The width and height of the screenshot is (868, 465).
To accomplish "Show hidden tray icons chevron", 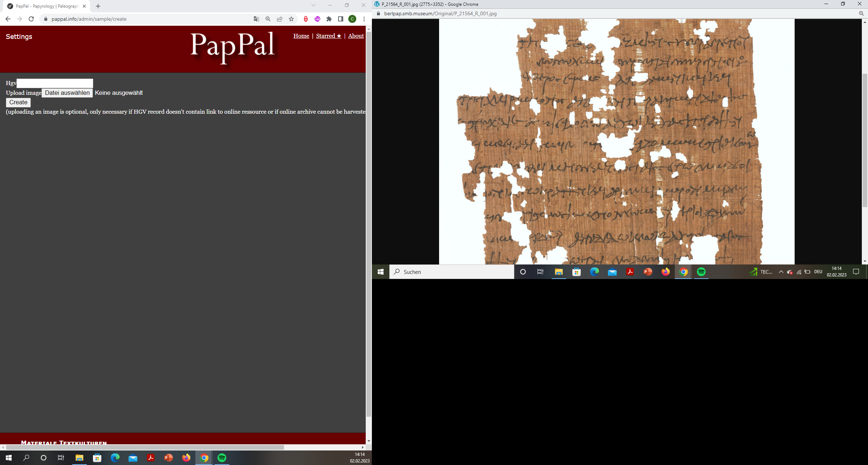I will (781, 272).
